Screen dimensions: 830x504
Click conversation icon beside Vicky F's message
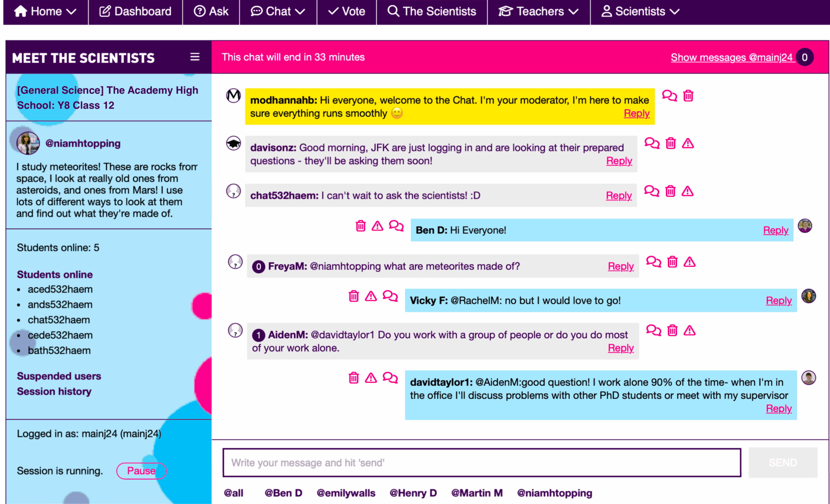tap(390, 296)
